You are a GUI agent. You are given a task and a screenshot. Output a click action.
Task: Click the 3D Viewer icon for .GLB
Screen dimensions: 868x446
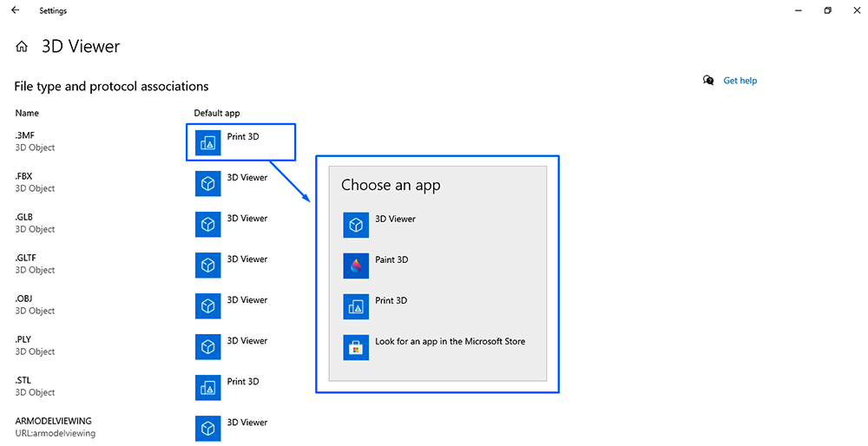coord(208,225)
